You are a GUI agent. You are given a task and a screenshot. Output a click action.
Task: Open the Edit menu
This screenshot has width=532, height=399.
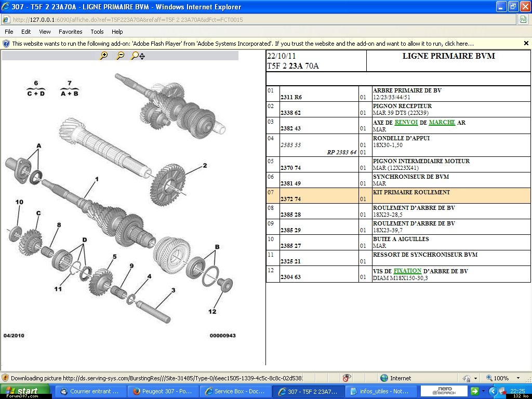26,32
